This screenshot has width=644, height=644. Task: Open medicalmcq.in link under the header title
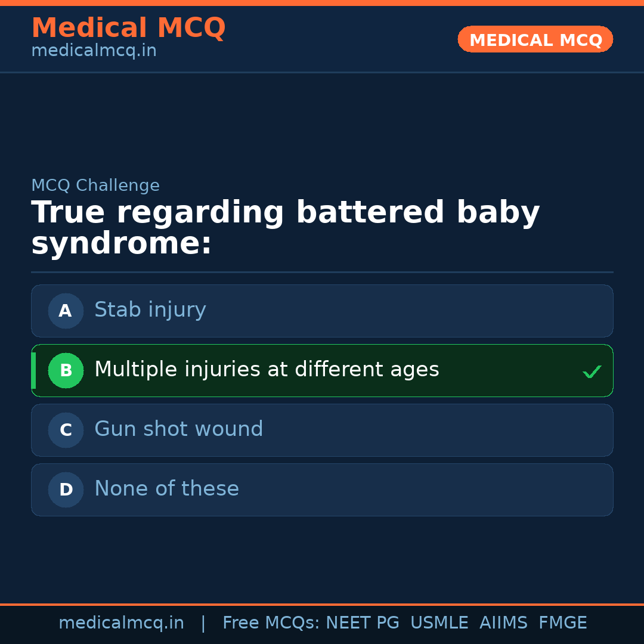94,51
